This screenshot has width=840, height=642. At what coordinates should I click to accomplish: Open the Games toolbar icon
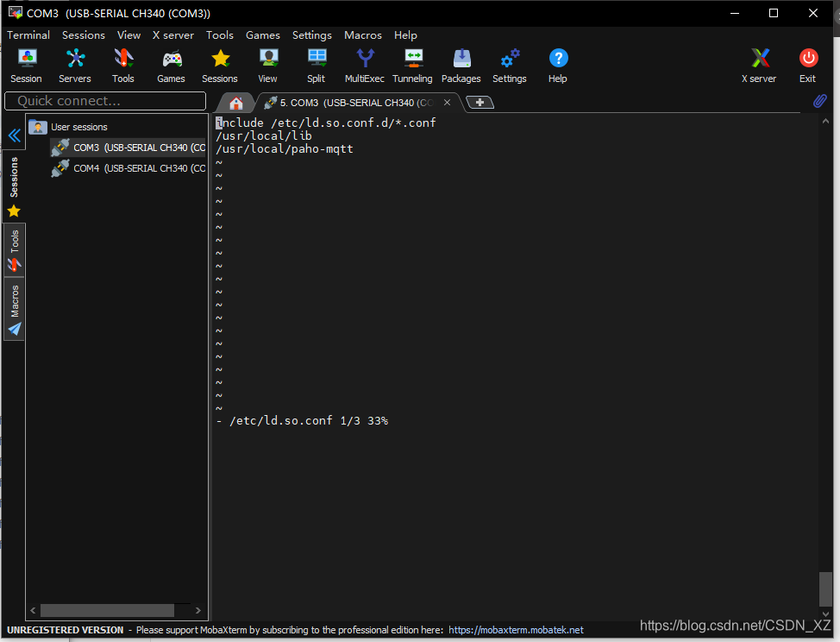click(x=172, y=66)
